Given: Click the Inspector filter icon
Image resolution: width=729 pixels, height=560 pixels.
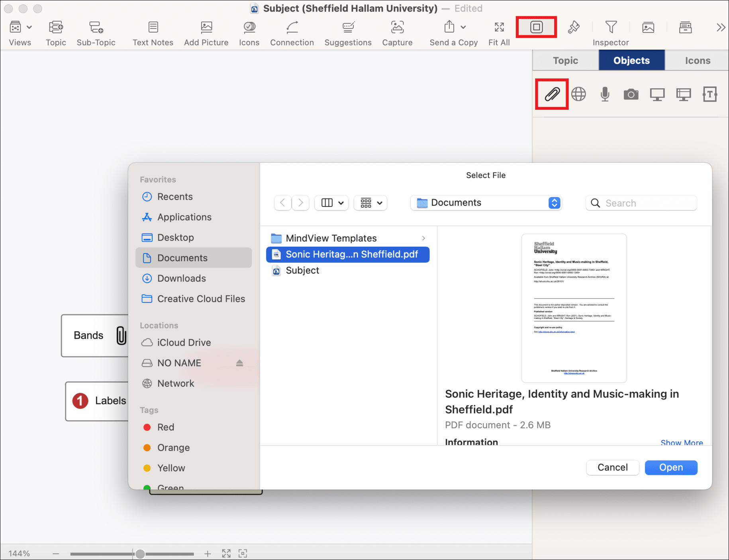Looking at the screenshot, I should click(611, 27).
